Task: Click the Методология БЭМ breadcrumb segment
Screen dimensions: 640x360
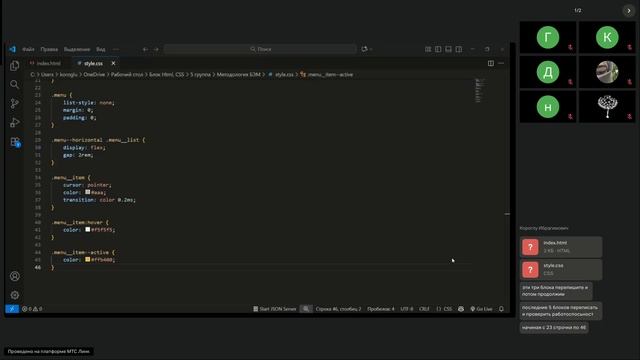Action: (x=238, y=75)
